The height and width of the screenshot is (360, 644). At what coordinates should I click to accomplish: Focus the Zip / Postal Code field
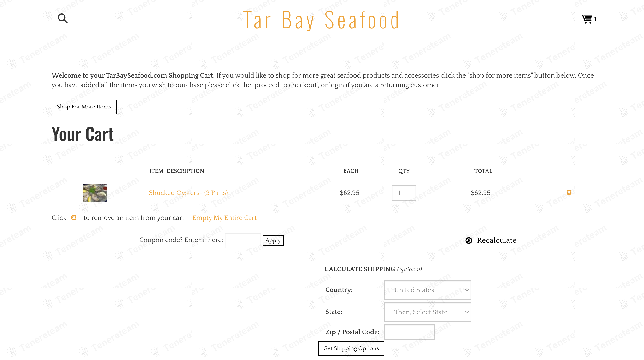[x=409, y=332]
